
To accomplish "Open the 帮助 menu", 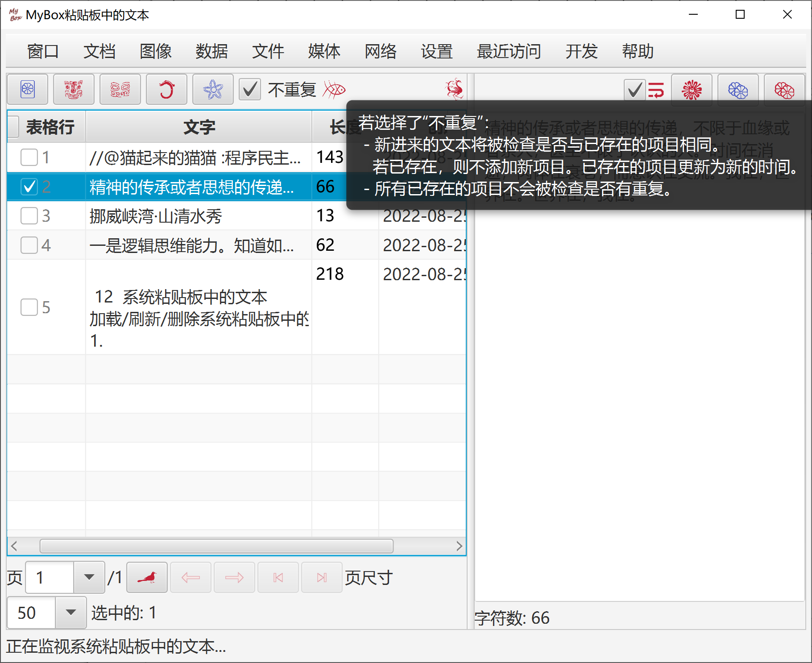I will click(x=637, y=51).
